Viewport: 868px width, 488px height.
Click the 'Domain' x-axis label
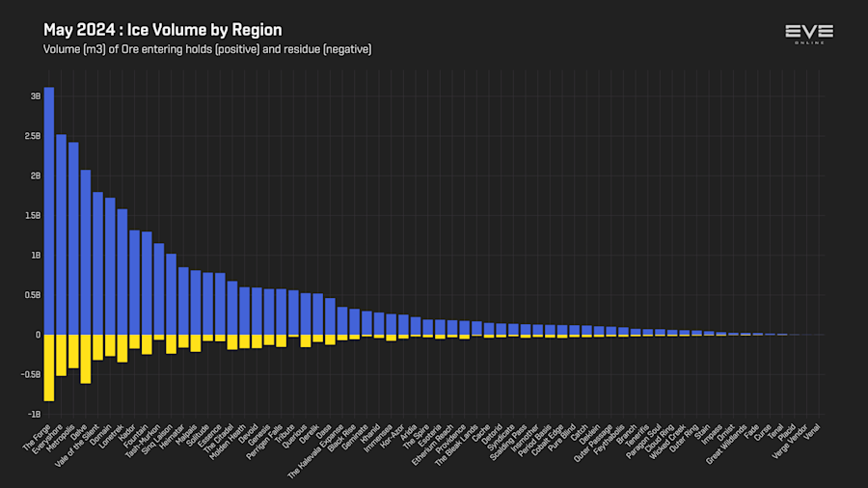(x=100, y=434)
